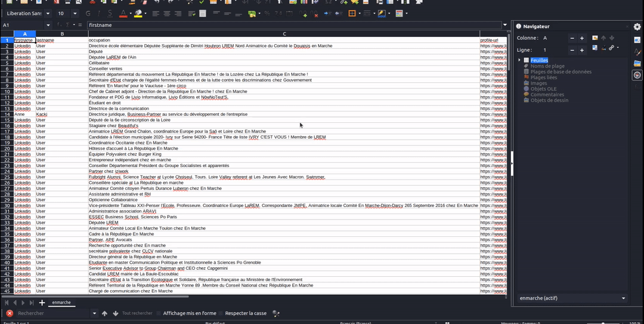Open font name dropdown

[48, 14]
